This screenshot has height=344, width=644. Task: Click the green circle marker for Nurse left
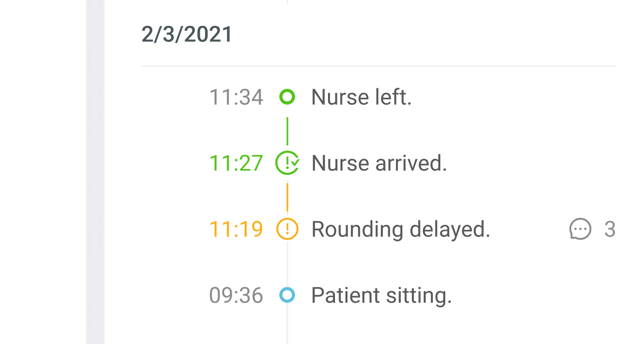pos(287,97)
